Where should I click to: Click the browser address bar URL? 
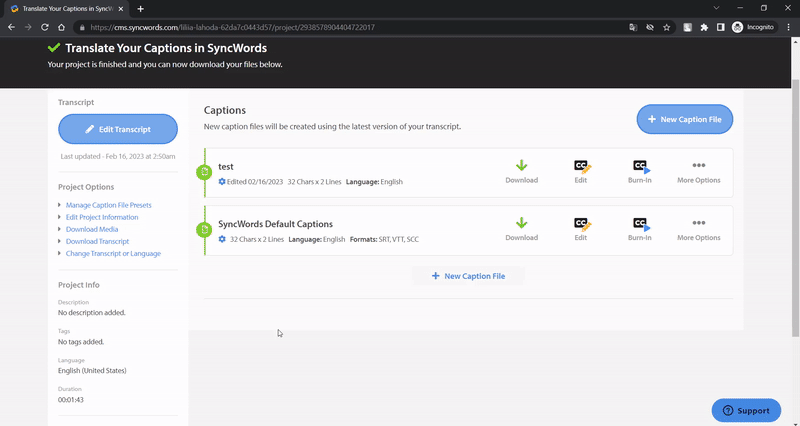pos(233,28)
